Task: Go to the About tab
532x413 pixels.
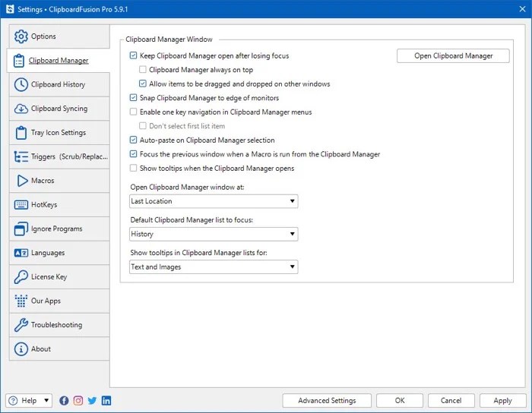Action: (x=59, y=348)
